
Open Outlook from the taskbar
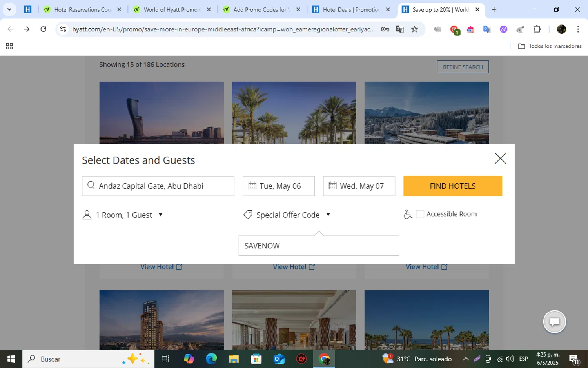click(x=279, y=359)
